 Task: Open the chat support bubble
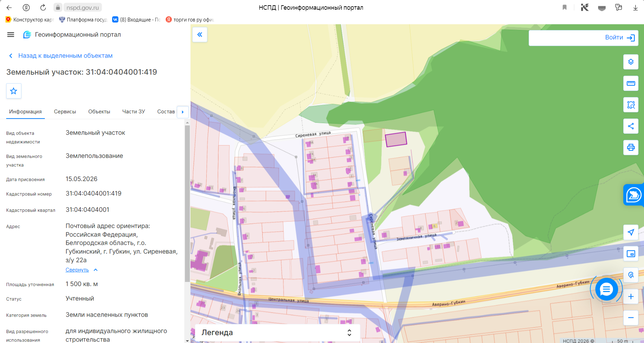point(606,289)
